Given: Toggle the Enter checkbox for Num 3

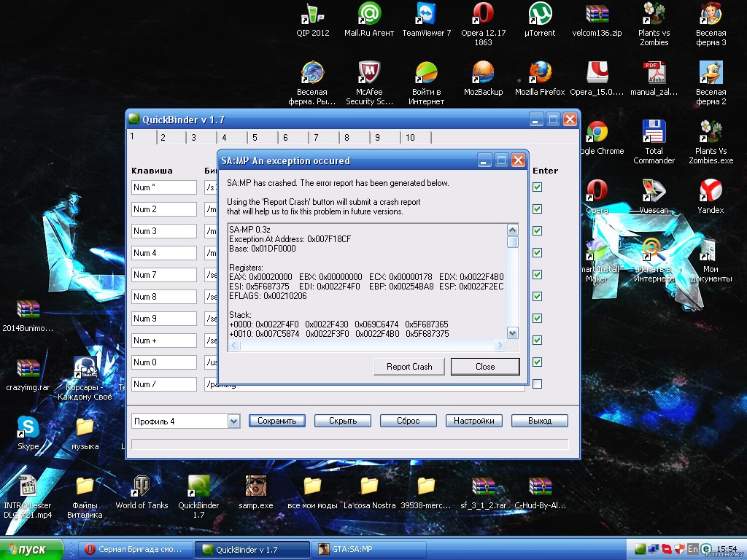Looking at the screenshot, I should pos(538,231).
